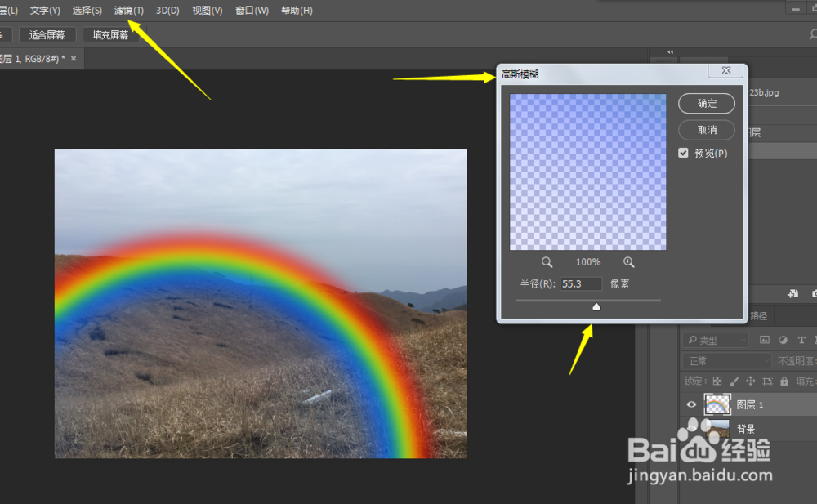Lock all padlock icon
817x504 pixels.
coord(784,381)
